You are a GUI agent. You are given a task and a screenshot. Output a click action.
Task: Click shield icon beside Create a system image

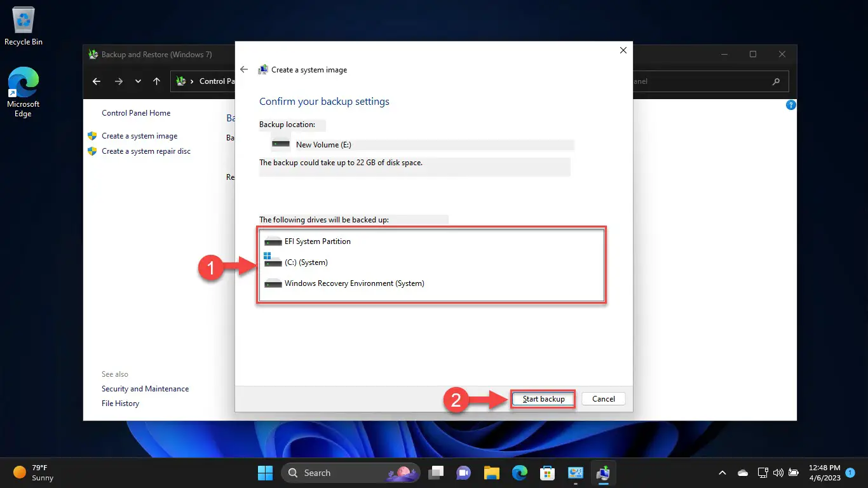(92, 136)
